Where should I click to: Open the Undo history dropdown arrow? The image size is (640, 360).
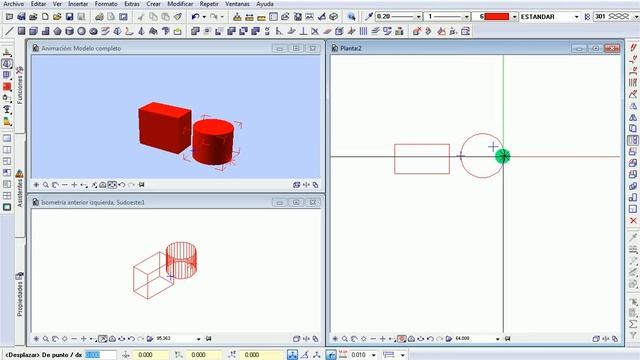click(x=204, y=17)
